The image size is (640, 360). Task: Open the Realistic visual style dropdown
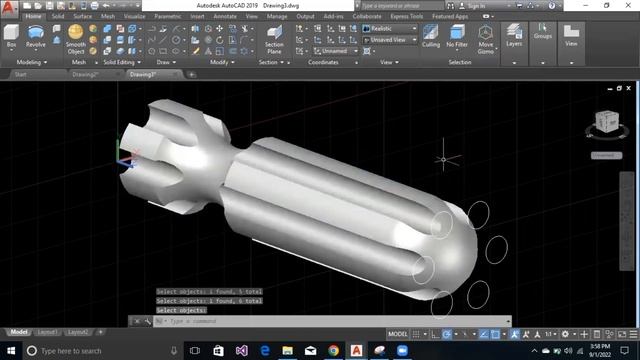390,29
